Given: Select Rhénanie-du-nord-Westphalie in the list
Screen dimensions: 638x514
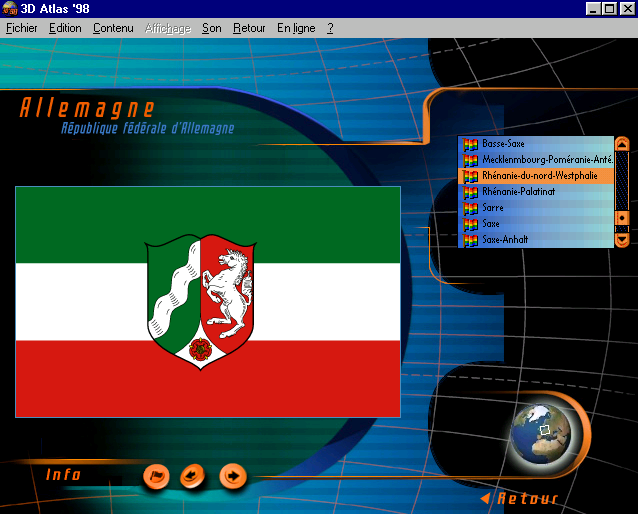Looking at the screenshot, I should point(536,176).
